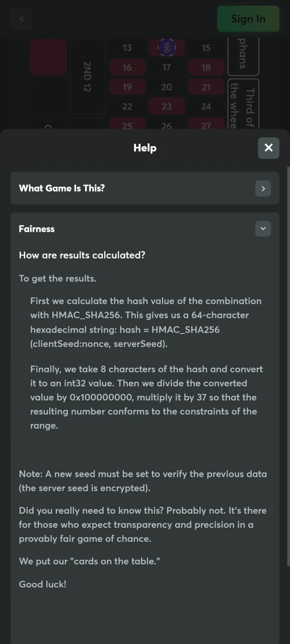The image size is (290, 644).
Task: Bet on number 18
Action: point(206,67)
